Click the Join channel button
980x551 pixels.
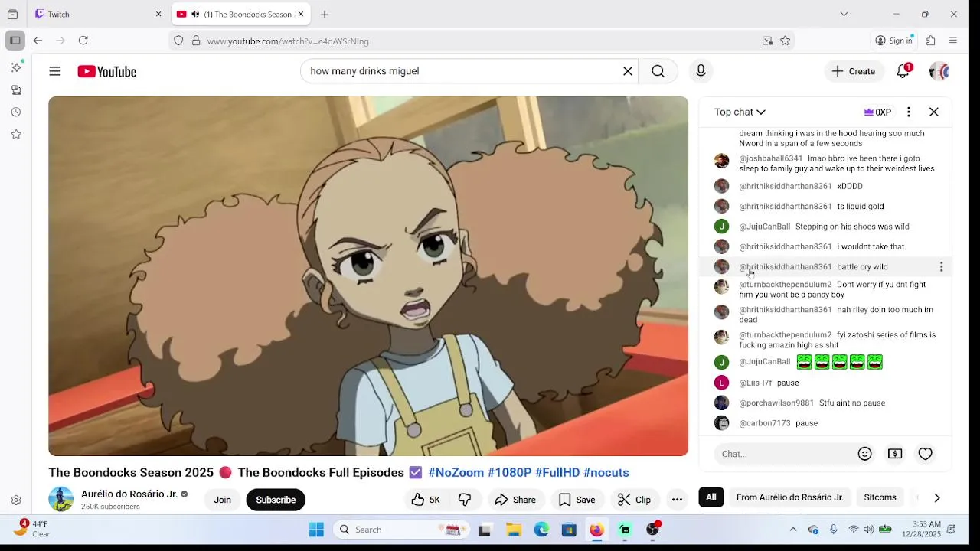tap(223, 500)
